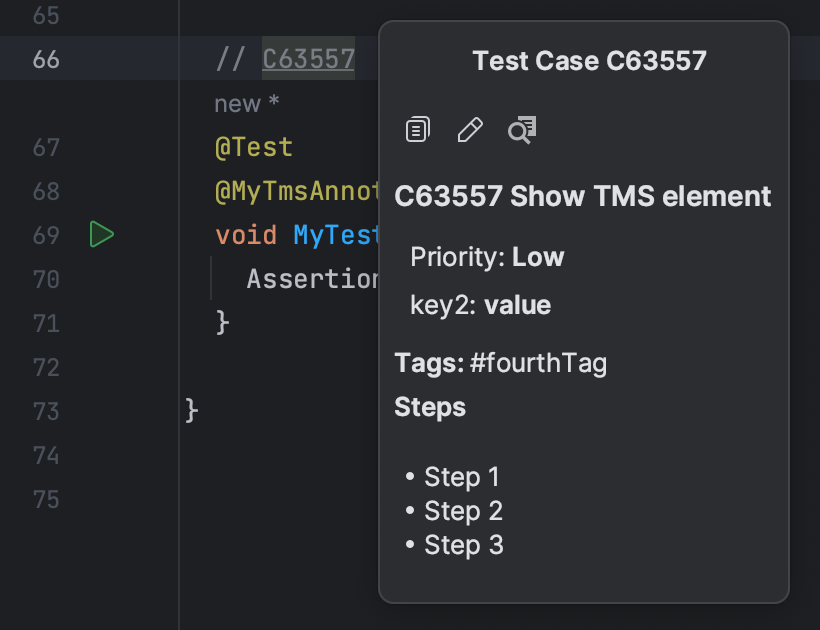Open the C63557 test case link
820x630 pixels.
click(307, 58)
